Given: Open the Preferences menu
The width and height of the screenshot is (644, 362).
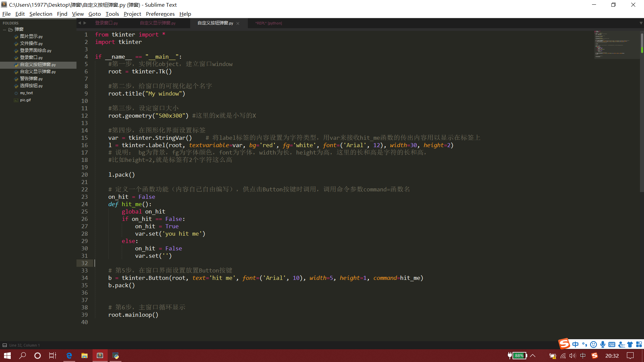Looking at the screenshot, I should [x=160, y=14].
